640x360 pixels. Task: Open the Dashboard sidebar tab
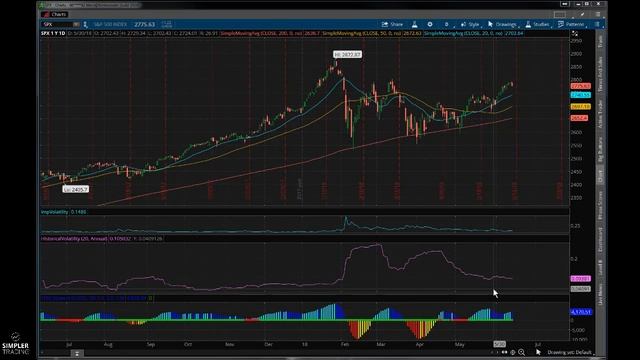click(600, 240)
